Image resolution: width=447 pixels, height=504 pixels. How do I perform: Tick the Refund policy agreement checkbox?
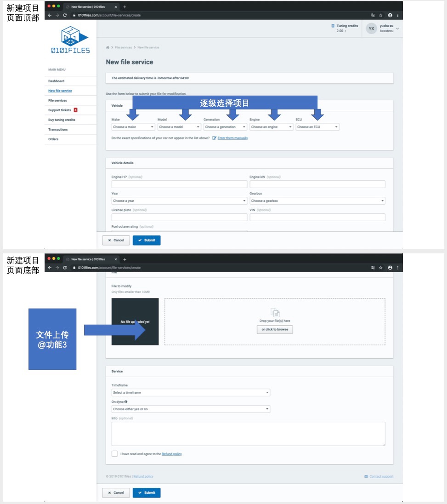pyautogui.click(x=114, y=454)
